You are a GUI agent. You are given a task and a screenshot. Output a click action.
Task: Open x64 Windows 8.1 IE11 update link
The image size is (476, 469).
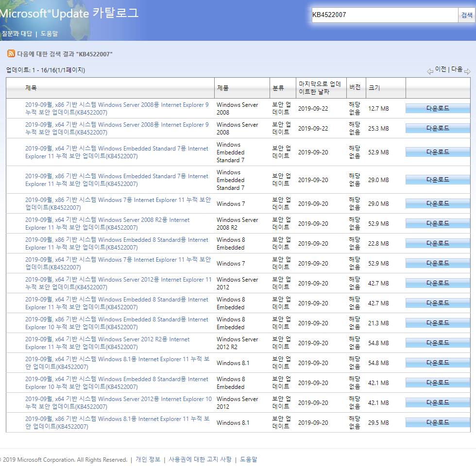[x=117, y=363]
